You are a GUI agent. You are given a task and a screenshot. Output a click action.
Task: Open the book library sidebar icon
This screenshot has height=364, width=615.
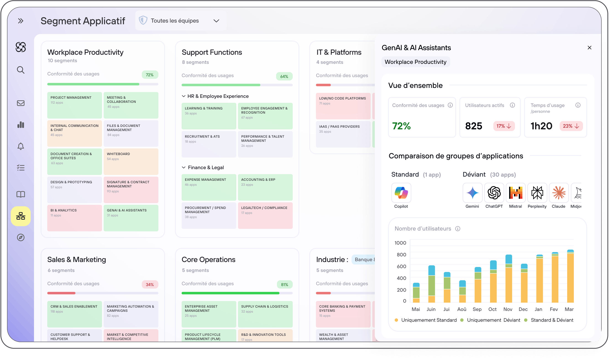20,194
